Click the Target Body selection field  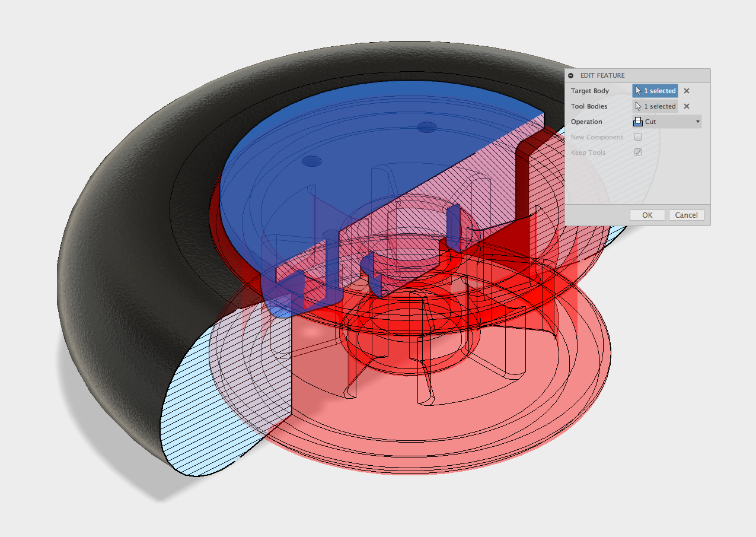click(655, 91)
